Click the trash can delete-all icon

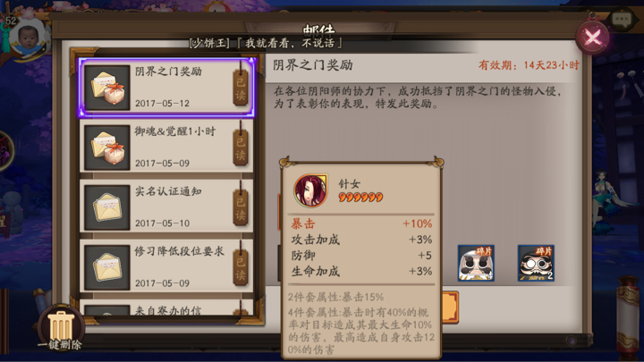[x=61, y=326]
